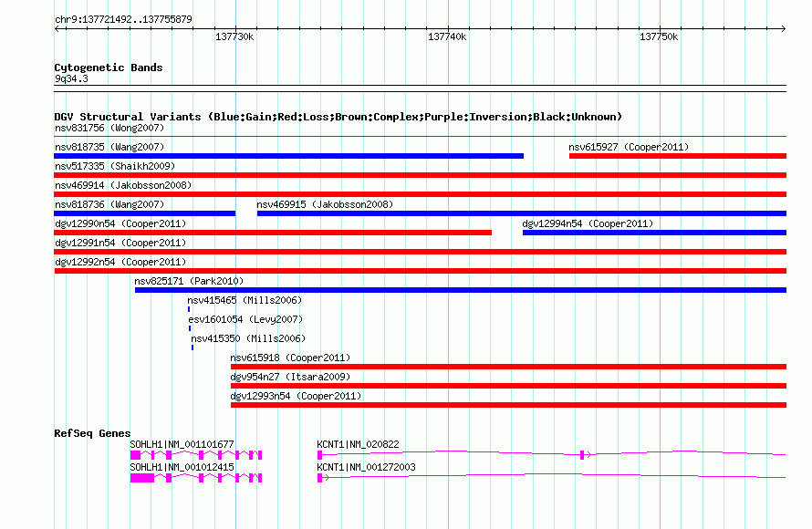Open the dgv12991n54 (Cooper2011) label

coord(120,243)
